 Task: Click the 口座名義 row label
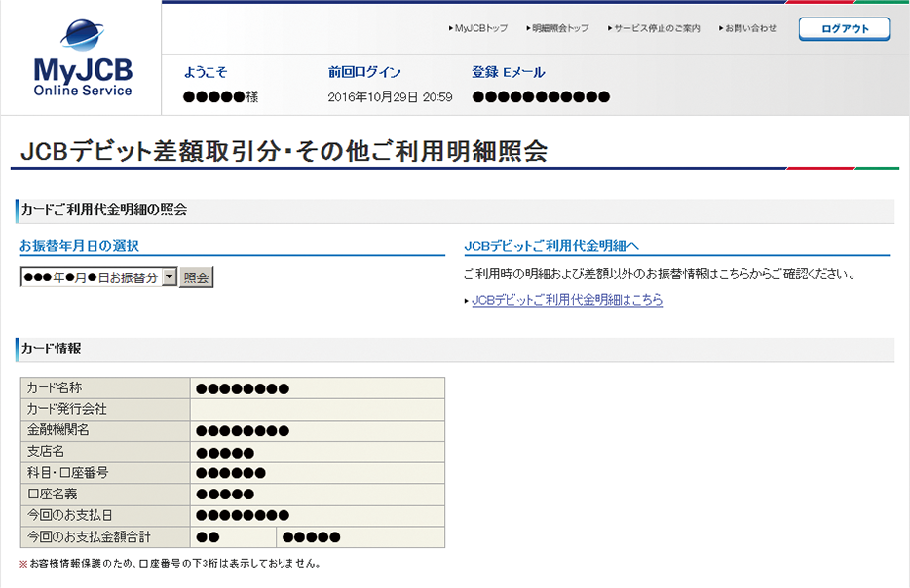pyautogui.click(x=105, y=495)
